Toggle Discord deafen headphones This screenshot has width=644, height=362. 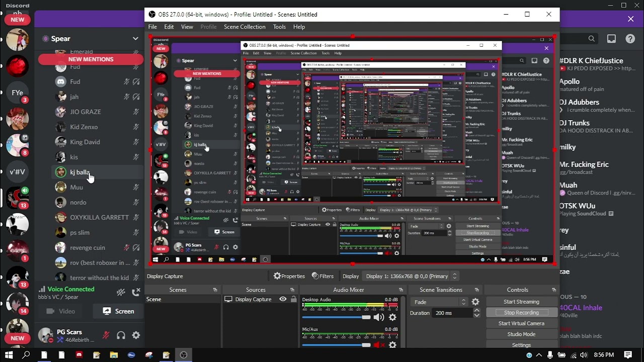point(121,335)
